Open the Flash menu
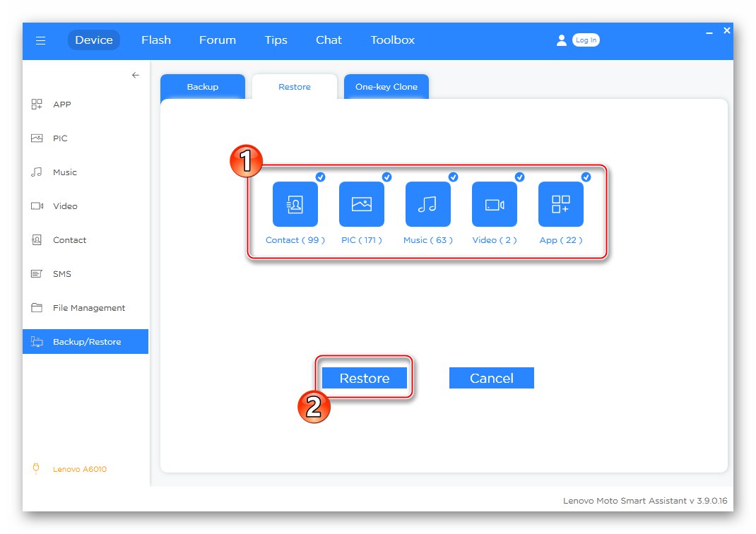This screenshot has width=756, height=534. coord(156,40)
